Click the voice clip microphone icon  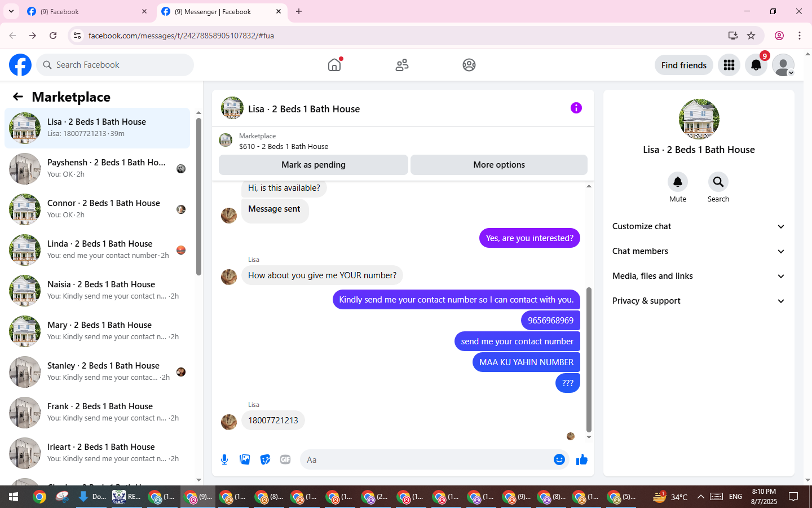coord(224,459)
